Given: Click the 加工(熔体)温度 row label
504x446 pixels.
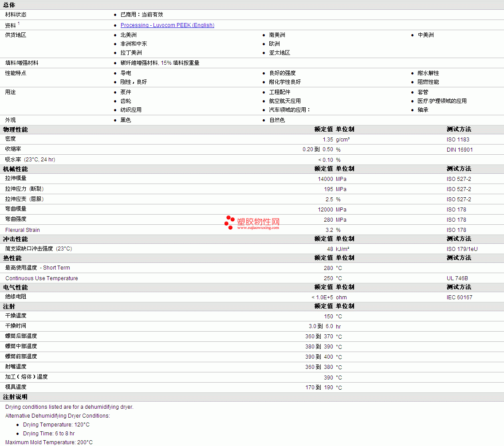Looking at the screenshot, I should click(x=26, y=377).
